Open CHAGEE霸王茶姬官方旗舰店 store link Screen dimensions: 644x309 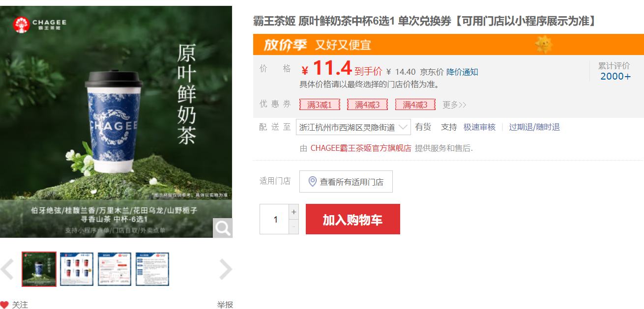pyautogui.click(x=361, y=148)
